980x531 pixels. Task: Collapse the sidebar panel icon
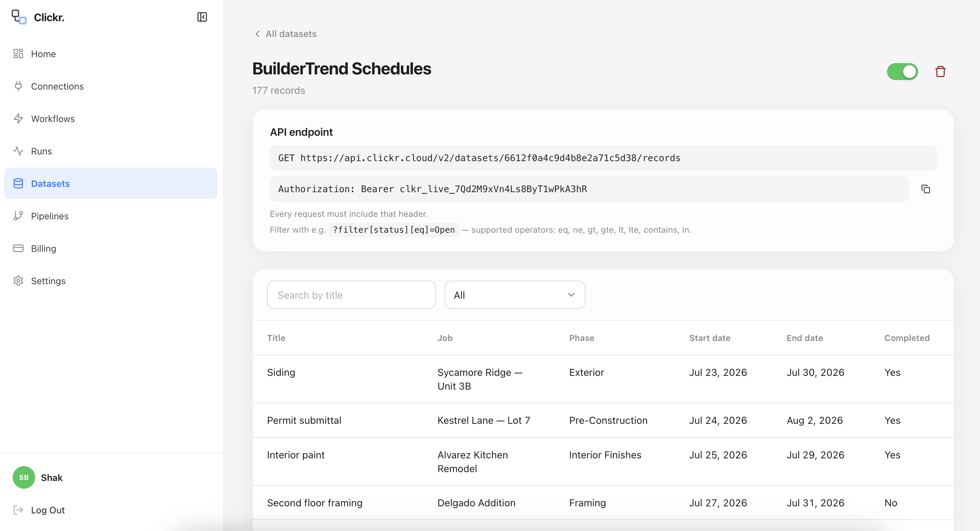coord(202,17)
